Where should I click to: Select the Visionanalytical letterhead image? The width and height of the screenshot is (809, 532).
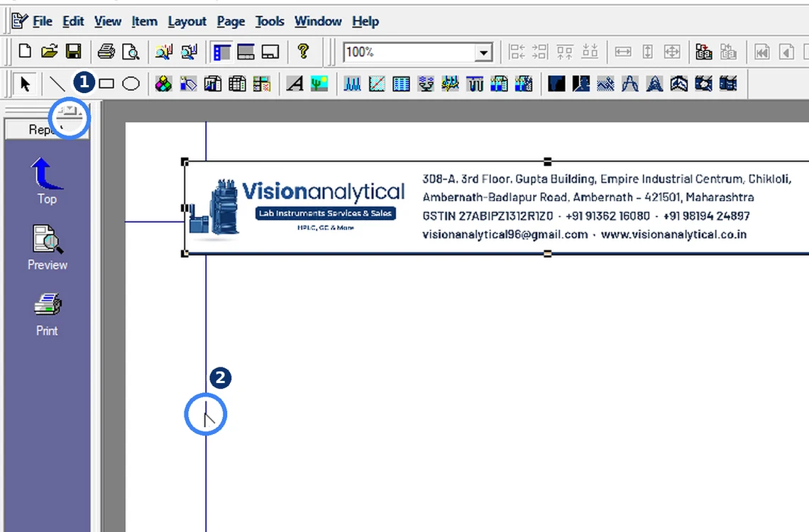pyautogui.click(x=496, y=208)
